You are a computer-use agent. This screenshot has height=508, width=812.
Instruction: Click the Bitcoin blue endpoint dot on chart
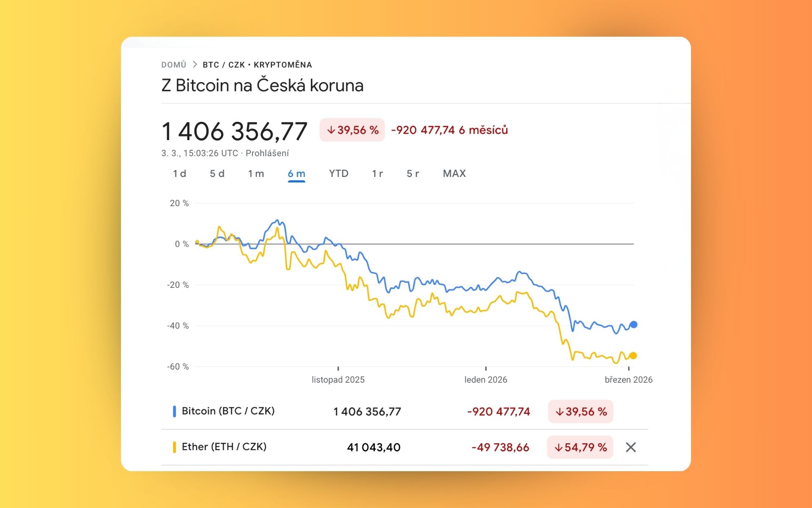pos(633,325)
